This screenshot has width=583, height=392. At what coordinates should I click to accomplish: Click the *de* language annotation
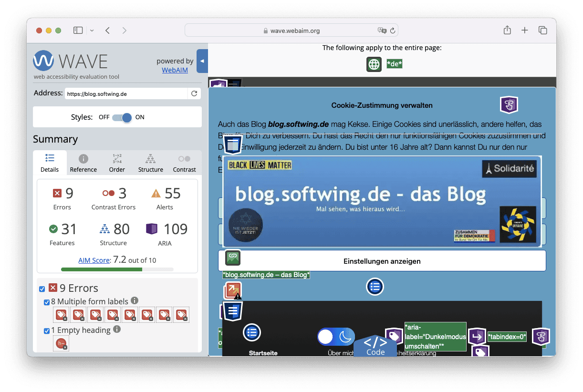(x=395, y=64)
